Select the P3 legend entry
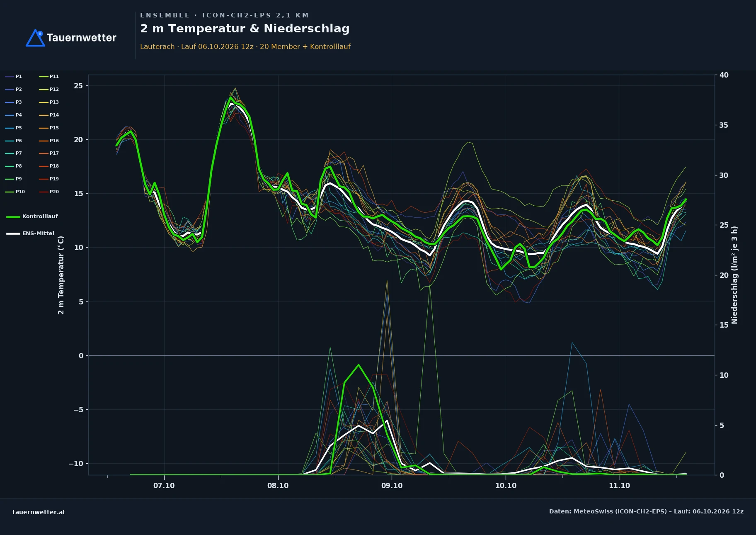 pyautogui.click(x=14, y=102)
